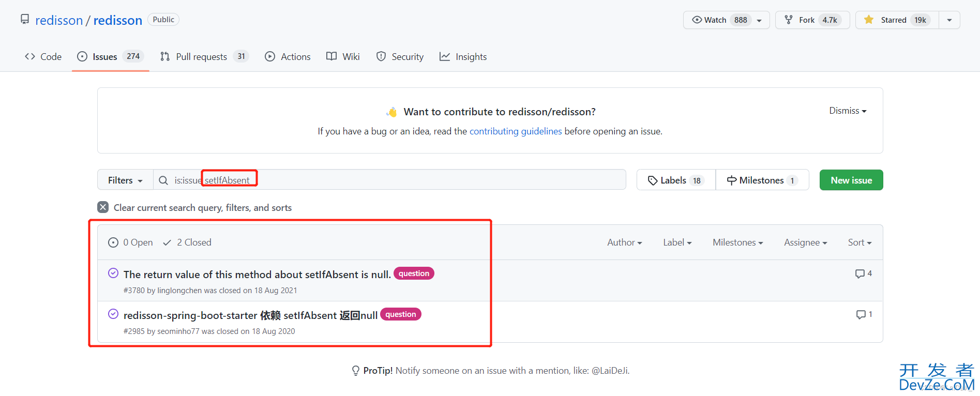The width and height of the screenshot is (980, 396).
Task: Open the Insights tab
Action: point(463,57)
